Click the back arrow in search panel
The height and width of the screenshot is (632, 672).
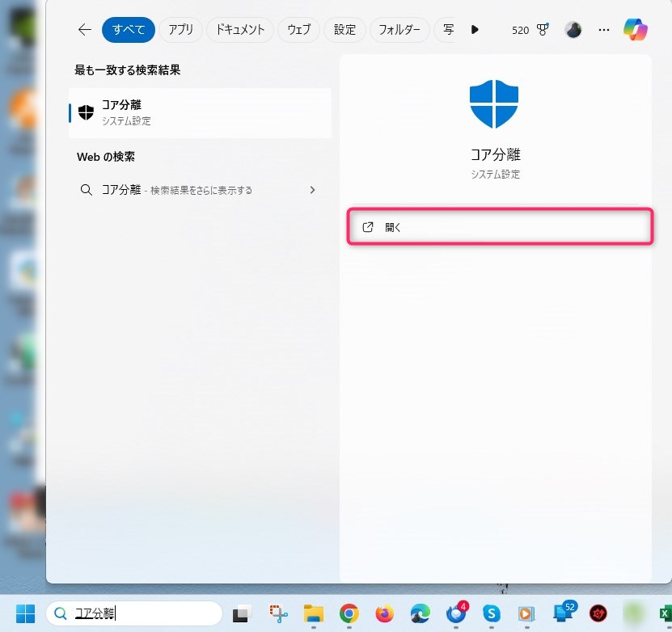click(84, 30)
